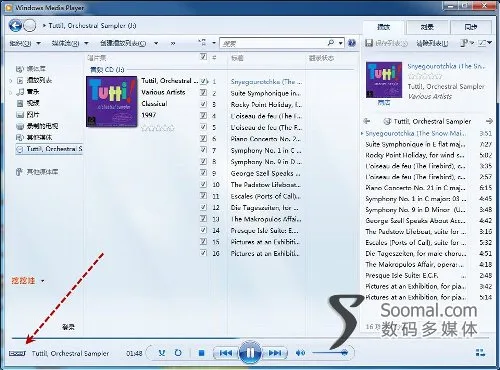Click the floppy disk save list icon
This screenshot has width=500, height=370.
369,43
